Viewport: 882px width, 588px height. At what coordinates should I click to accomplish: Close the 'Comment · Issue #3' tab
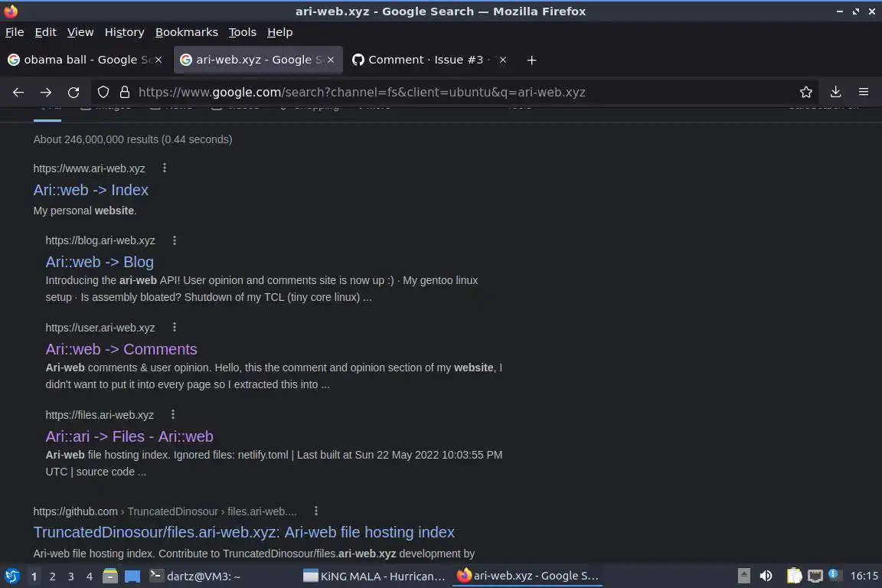tap(503, 60)
